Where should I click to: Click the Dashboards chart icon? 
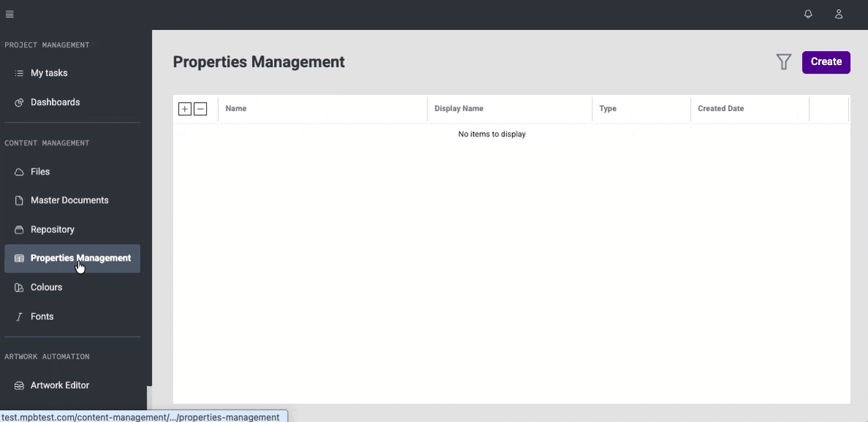click(19, 102)
